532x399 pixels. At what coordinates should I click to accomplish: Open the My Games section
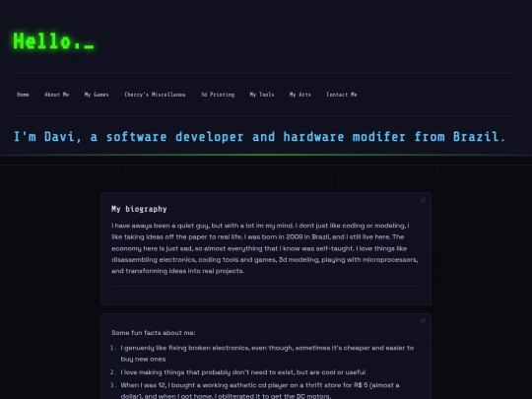[x=97, y=95]
